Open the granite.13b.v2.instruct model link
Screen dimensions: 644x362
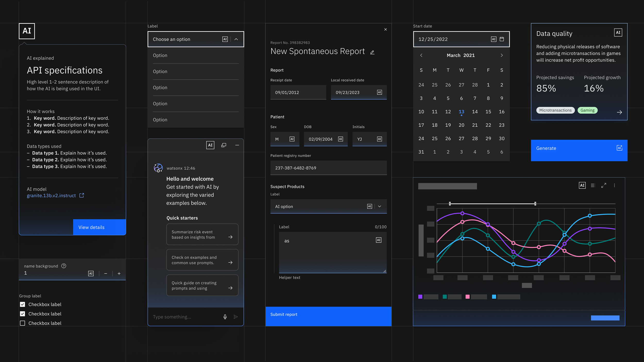(52, 196)
